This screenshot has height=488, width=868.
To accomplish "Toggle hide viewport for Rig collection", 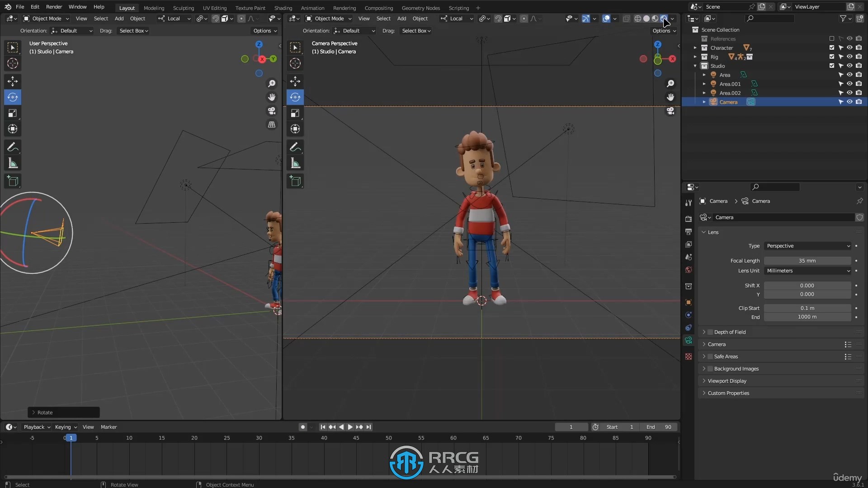I will [849, 56].
